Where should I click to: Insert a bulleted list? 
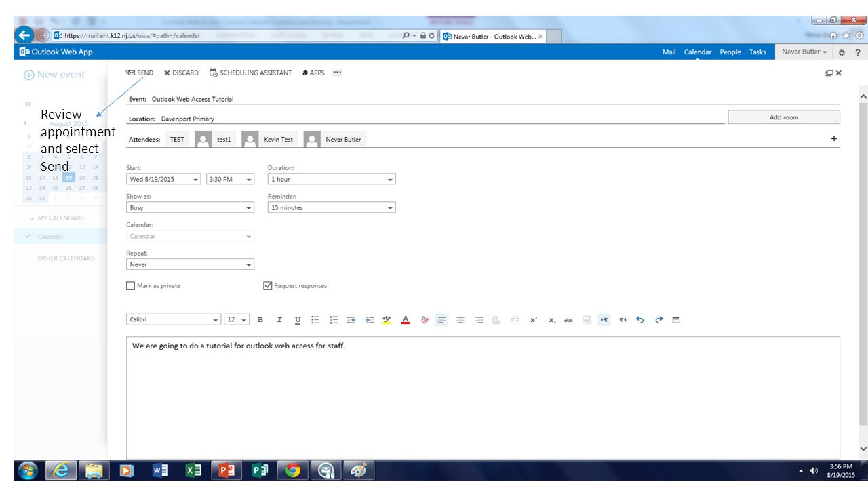[315, 320]
